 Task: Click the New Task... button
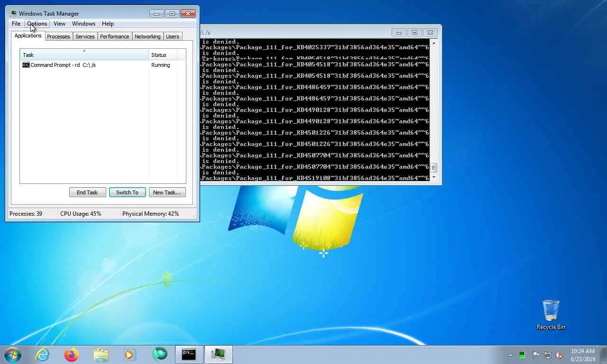tap(167, 192)
